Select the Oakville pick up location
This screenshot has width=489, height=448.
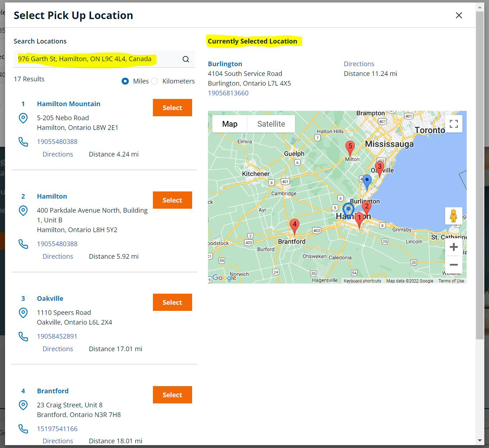[x=172, y=302]
